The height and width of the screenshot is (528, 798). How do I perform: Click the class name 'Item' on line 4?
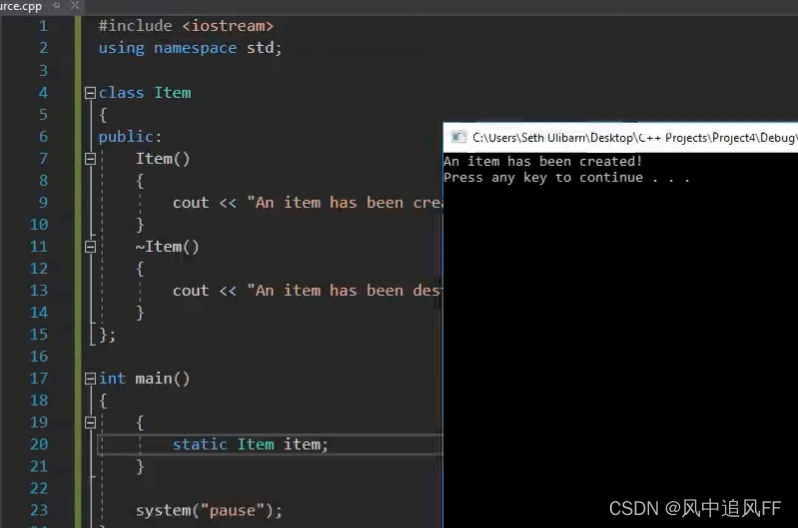click(173, 93)
